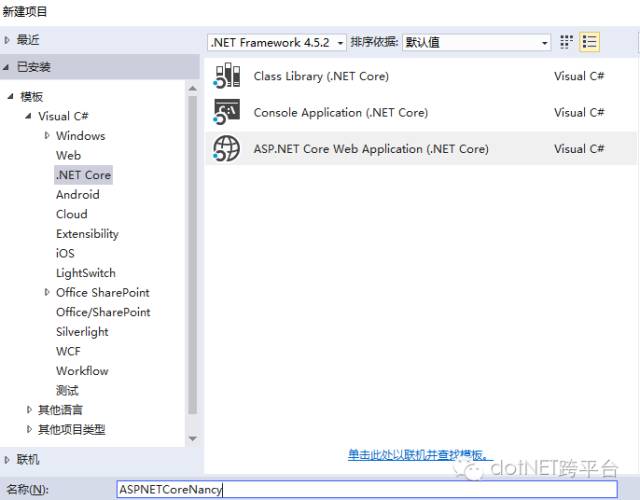Select the 测试 category
Screen dimensions: 640x500
click(x=67, y=391)
